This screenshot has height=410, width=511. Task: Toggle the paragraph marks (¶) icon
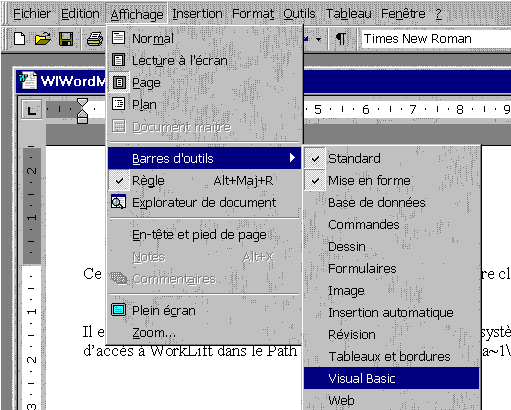click(x=341, y=39)
